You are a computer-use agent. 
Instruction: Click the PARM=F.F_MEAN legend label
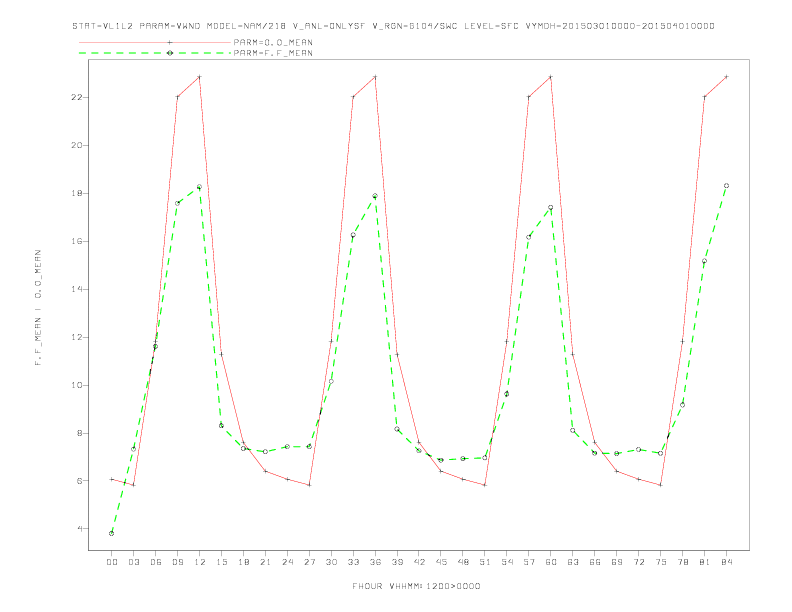pyautogui.click(x=273, y=53)
